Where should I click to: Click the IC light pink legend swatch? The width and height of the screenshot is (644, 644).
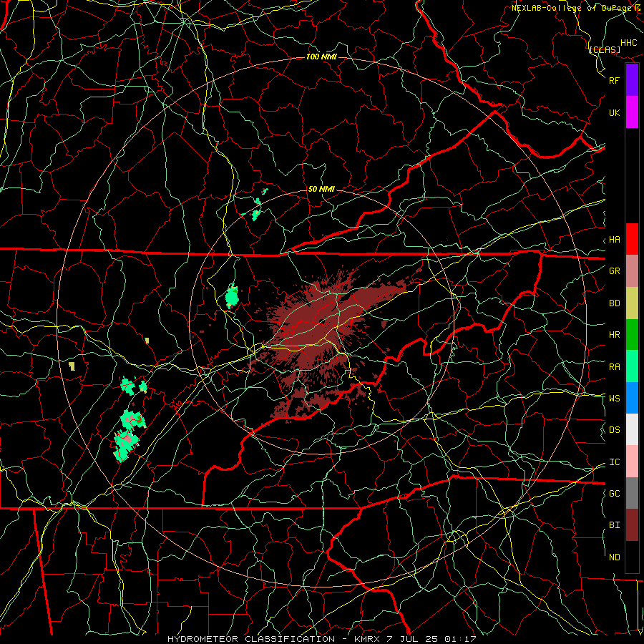pyautogui.click(x=632, y=462)
